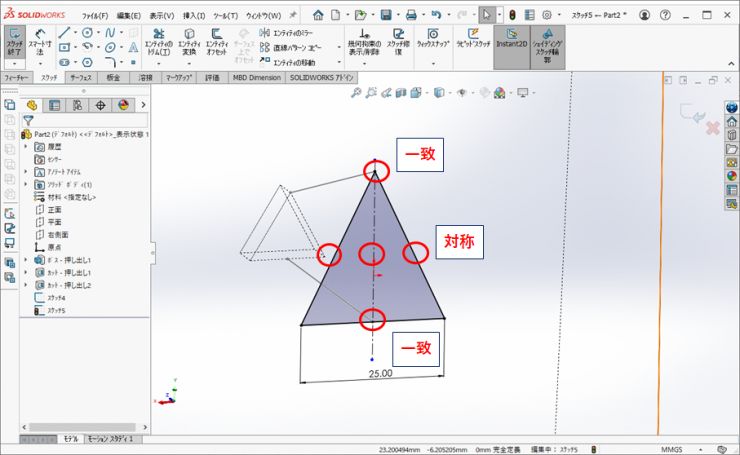Click the cancel sketch red X icon
Viewport: 740px width, 455px height.
[x=713, y=128]
